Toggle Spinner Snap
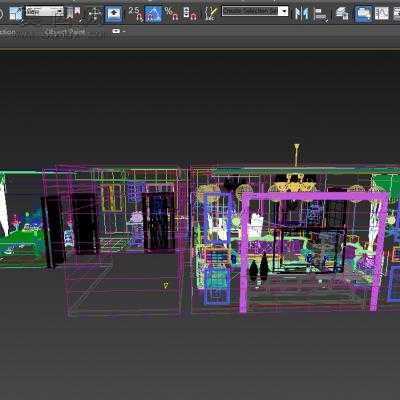The image size is (400, 400). click(190, 14)
